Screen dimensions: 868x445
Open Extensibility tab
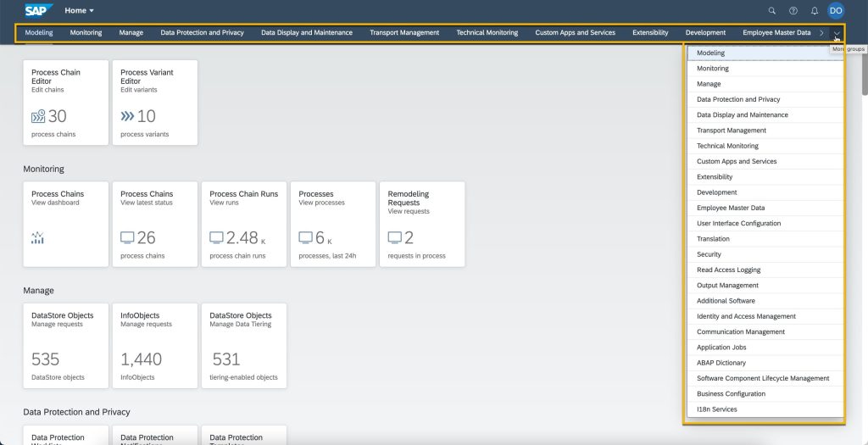tap(650, 33)
